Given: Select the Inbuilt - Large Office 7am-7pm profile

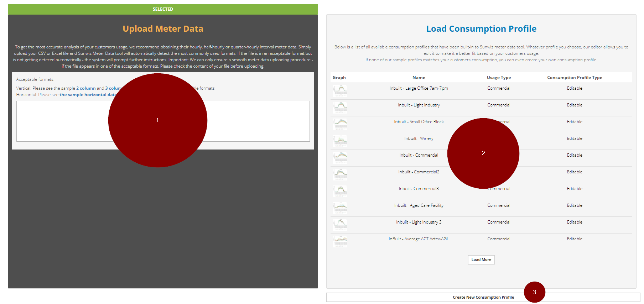Looking at the screenshot, I should point(419,88).
